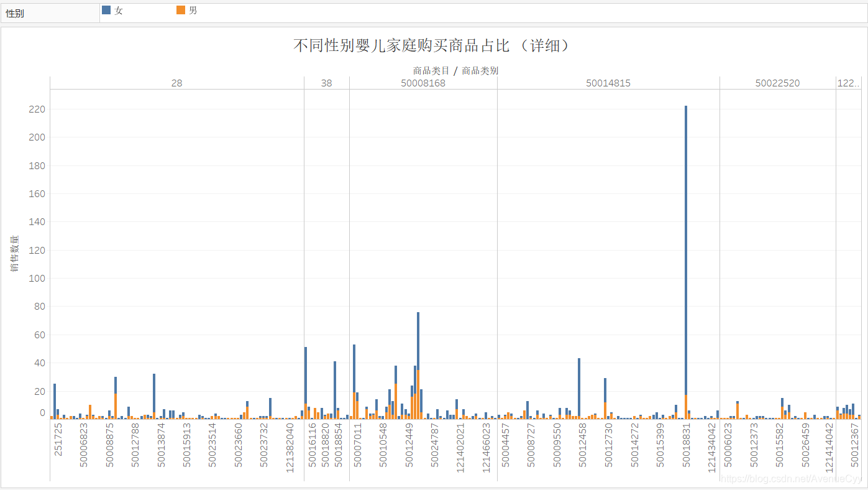Click the 40 tick on the y-axis

click(x=40, y=363)
